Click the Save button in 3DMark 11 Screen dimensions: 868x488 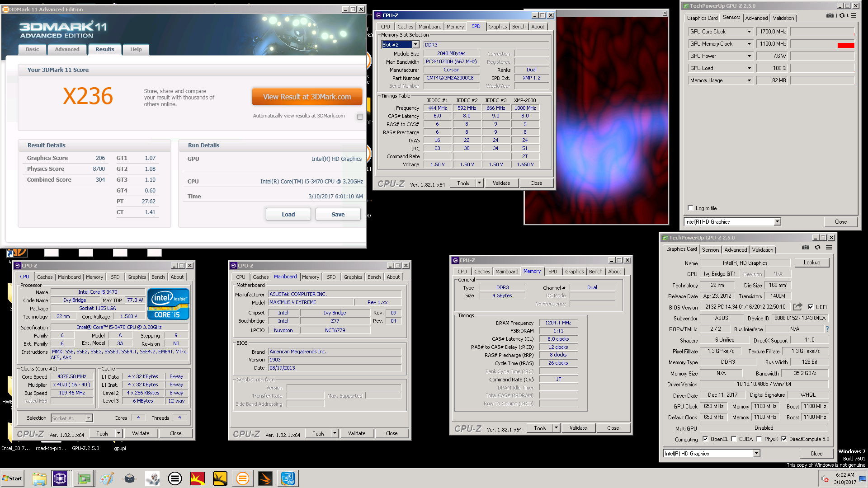coord(338,214)
